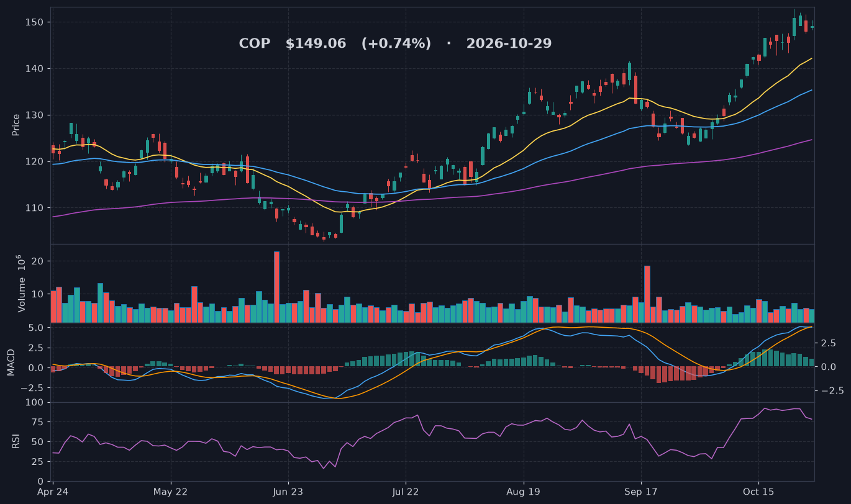Click the 150 tick on the Price axis
Image resolution: width=851 pixels, height=504 pixels.
[35, 22]
